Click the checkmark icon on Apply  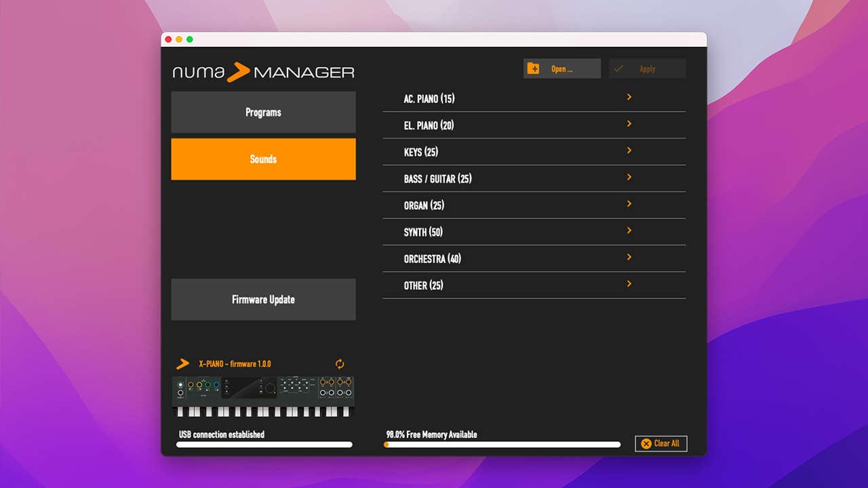pos(618,68)
